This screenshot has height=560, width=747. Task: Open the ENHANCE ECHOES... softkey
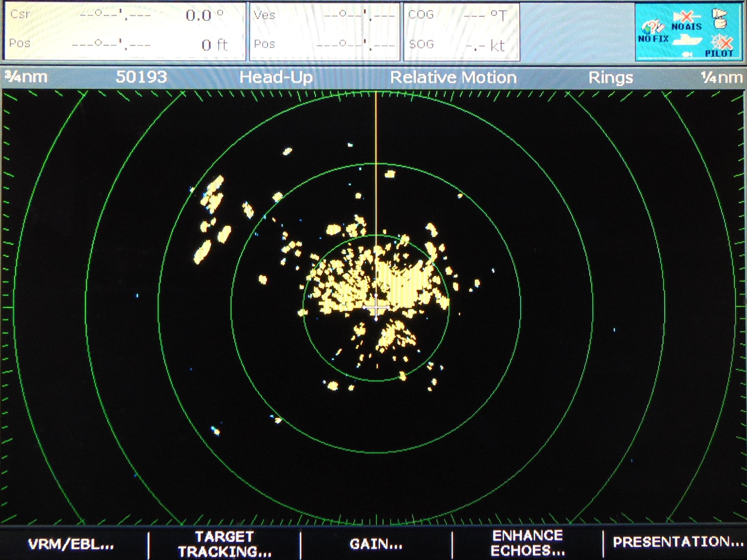click(528, 543)
